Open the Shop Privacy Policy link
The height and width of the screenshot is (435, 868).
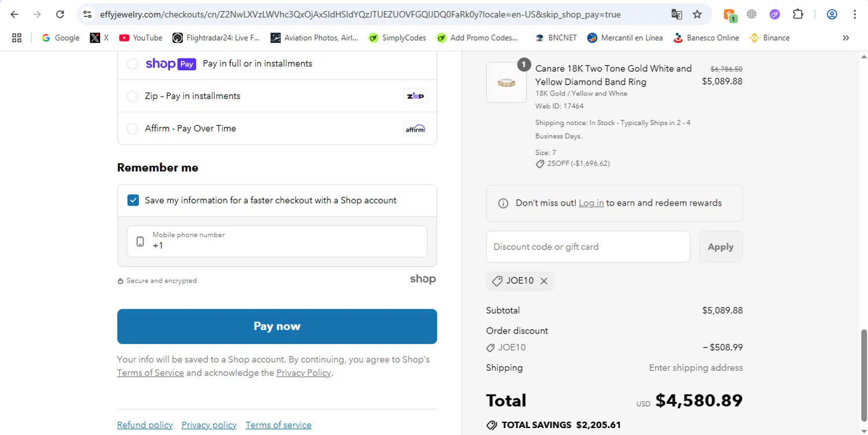304,373
